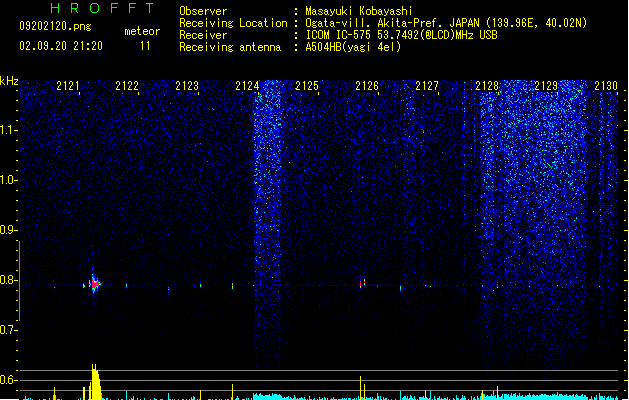This screenshot has height=400, width=629.
Task: Click the observer name Masayuki Kobayashi
Action: point(359,11)
